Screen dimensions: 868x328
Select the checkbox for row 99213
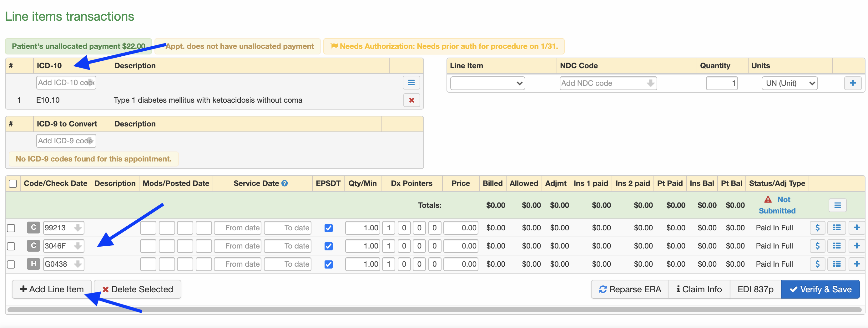coord(11,228)
